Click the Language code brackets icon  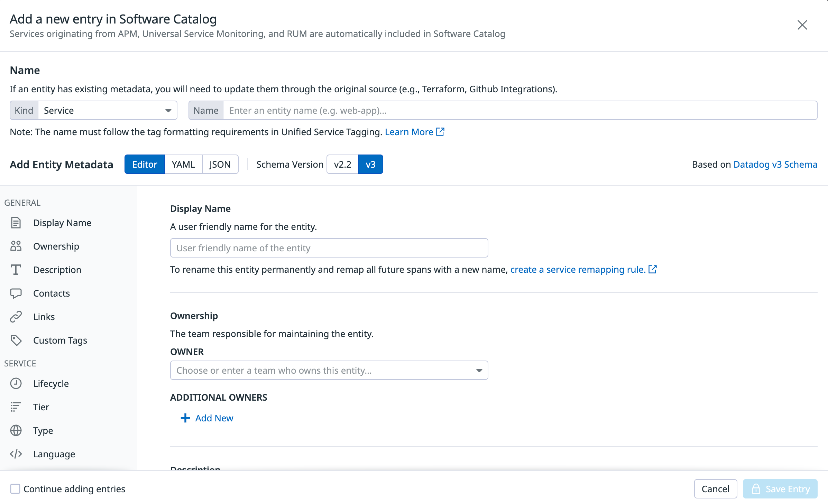point(16,454)
